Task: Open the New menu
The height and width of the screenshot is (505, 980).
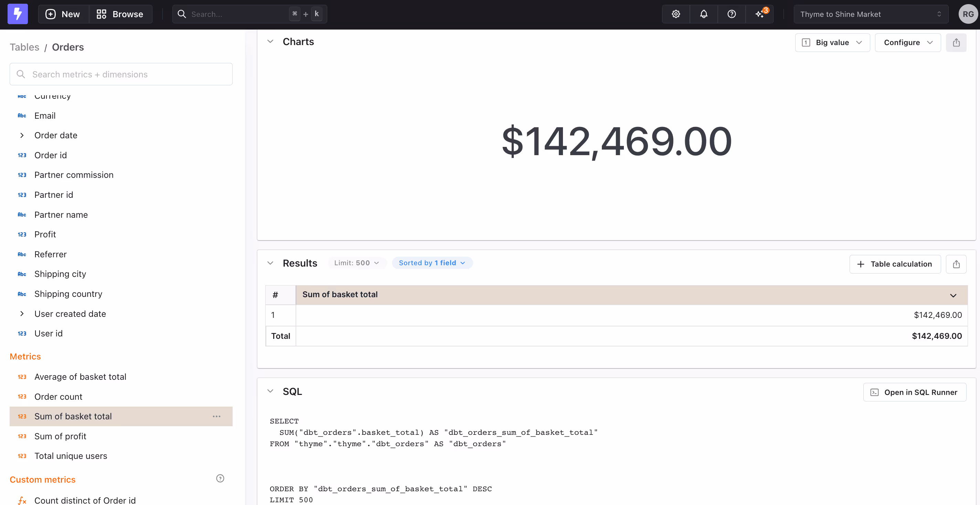Action: (x=63, y=14)
